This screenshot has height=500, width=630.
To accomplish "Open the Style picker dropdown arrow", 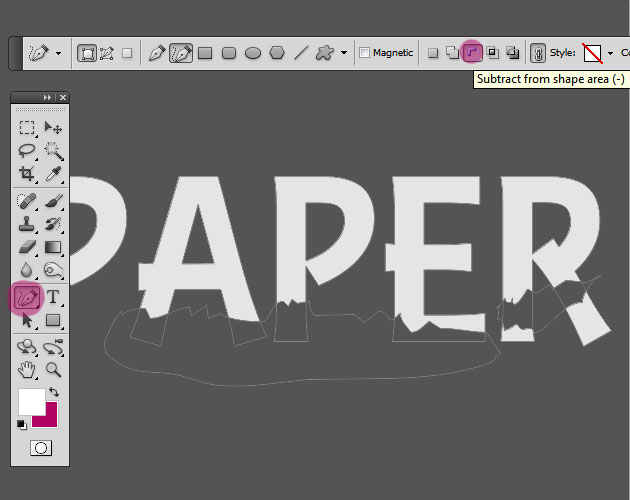I will tap(610, 53).
